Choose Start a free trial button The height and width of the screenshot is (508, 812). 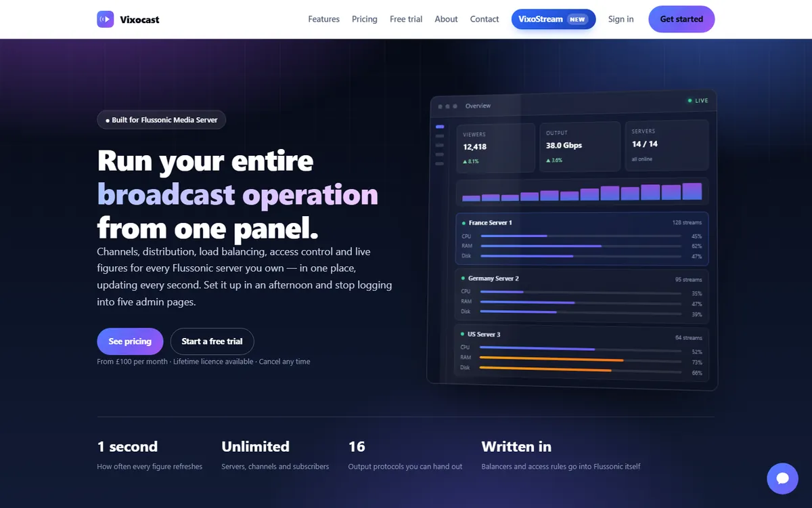click(212, 341)
